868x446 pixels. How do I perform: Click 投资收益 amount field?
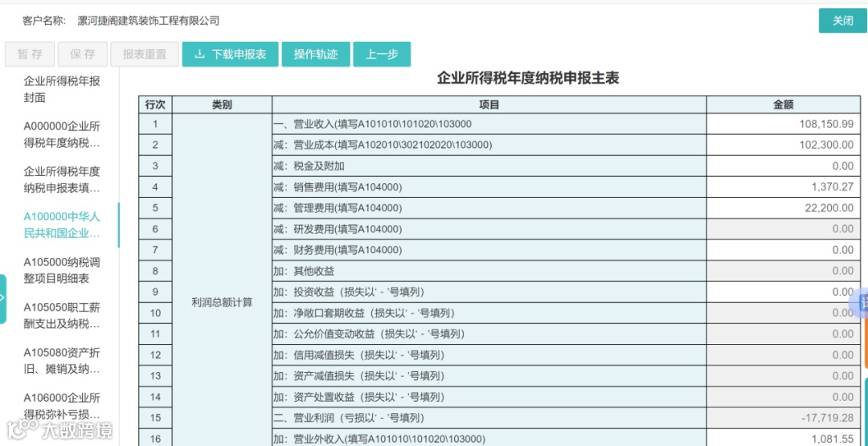point(784,293)
